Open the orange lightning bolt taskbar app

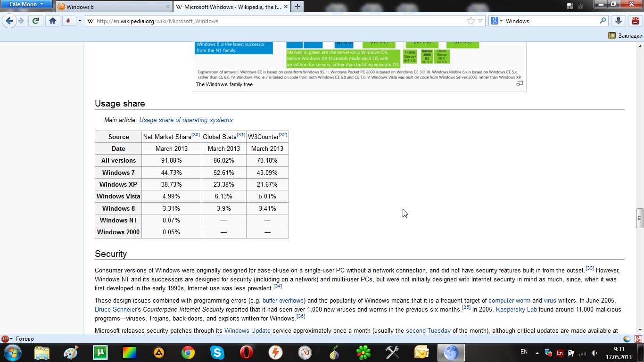point(276,352)
